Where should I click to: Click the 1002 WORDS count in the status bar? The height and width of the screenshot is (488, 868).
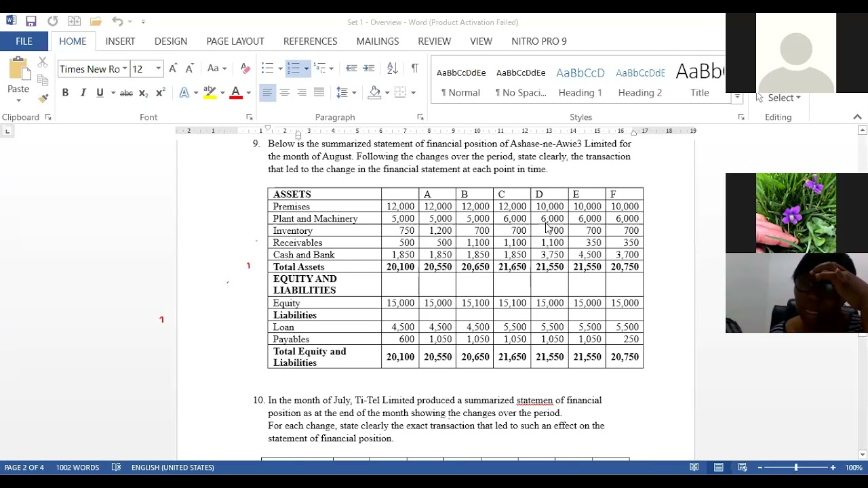pos(77,468)
